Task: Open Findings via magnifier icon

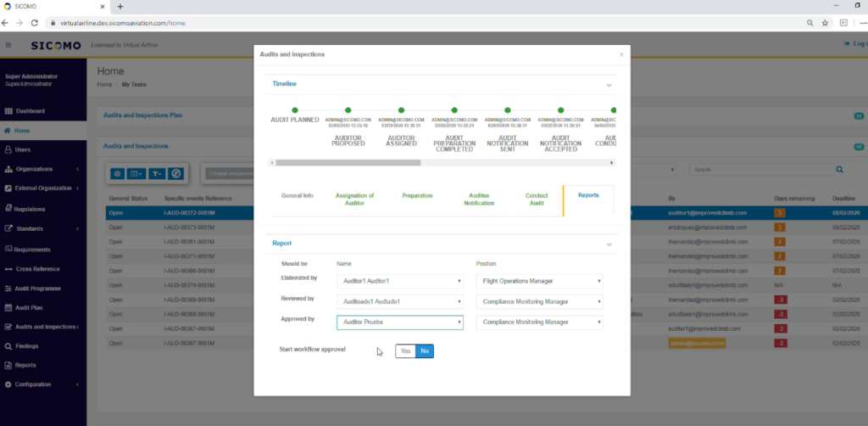Action: 8,346
